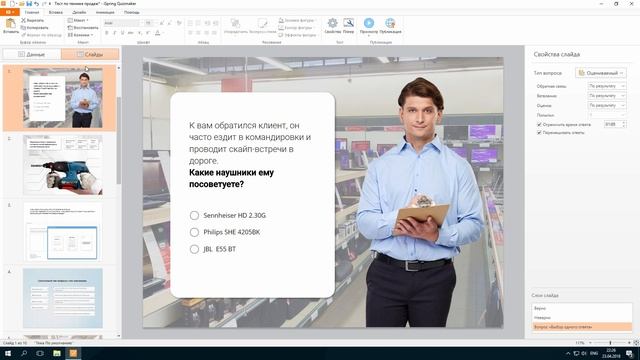Screen dimensions: 640x360
Task: Select the Неверно (Incorrect) slide layer
Action: (582, 317)
